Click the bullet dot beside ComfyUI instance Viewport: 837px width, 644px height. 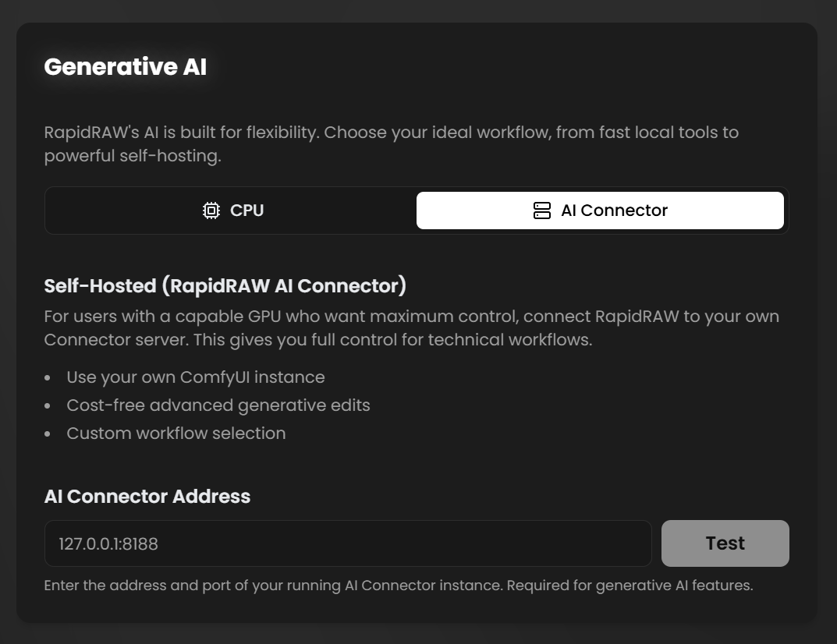click(48, 378)
